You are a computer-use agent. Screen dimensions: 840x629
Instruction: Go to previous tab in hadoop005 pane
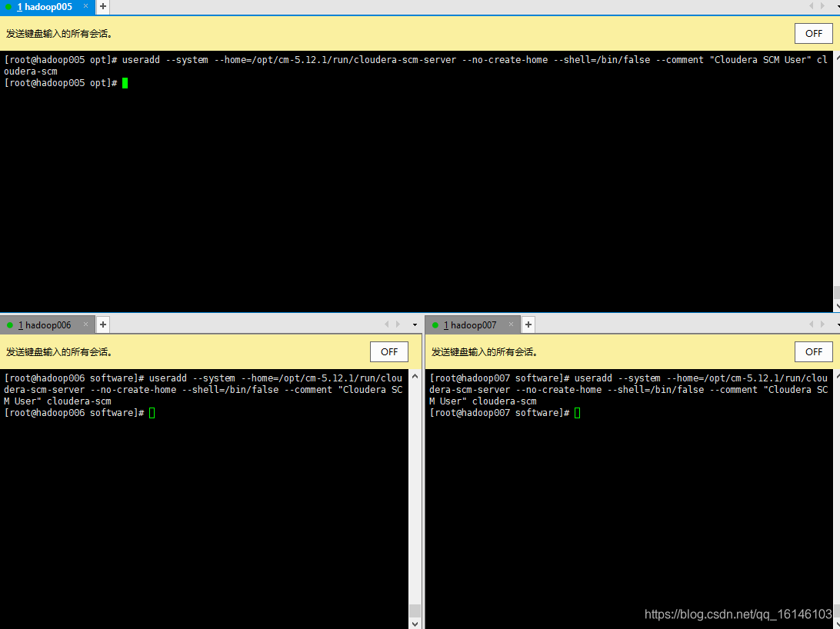(x=811, y=6)
